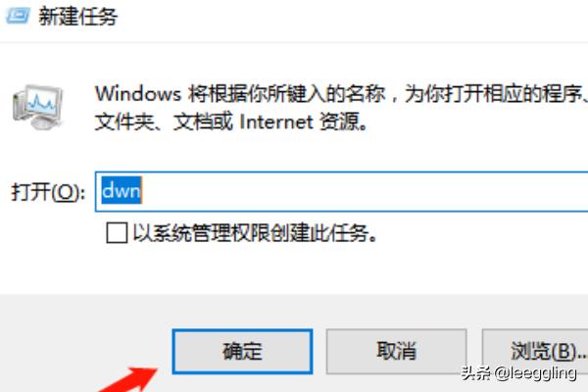Click the Run icon in the title bar
Image resolution: width=588 pixels, height=392 pixels.
(18, 16)
